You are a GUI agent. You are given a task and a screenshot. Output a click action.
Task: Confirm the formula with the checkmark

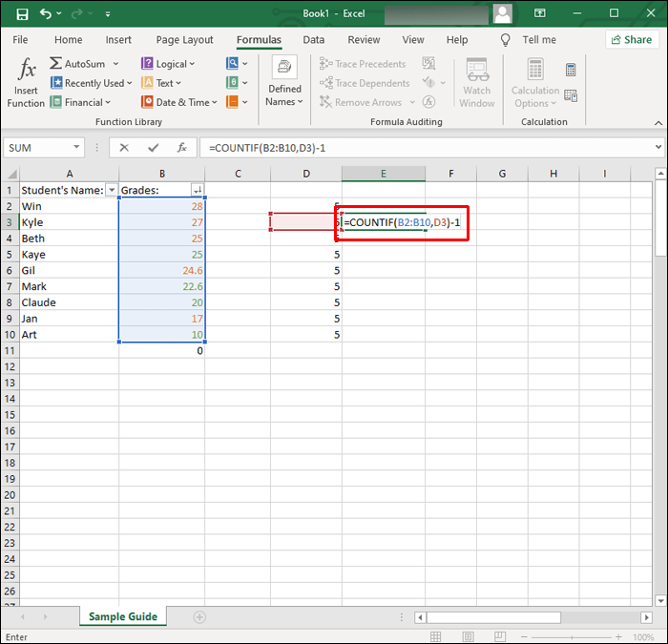pos(154,148)
